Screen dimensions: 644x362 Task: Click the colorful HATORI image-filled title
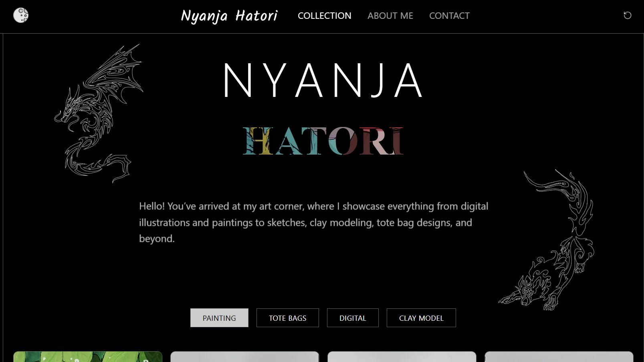[323, 141]
